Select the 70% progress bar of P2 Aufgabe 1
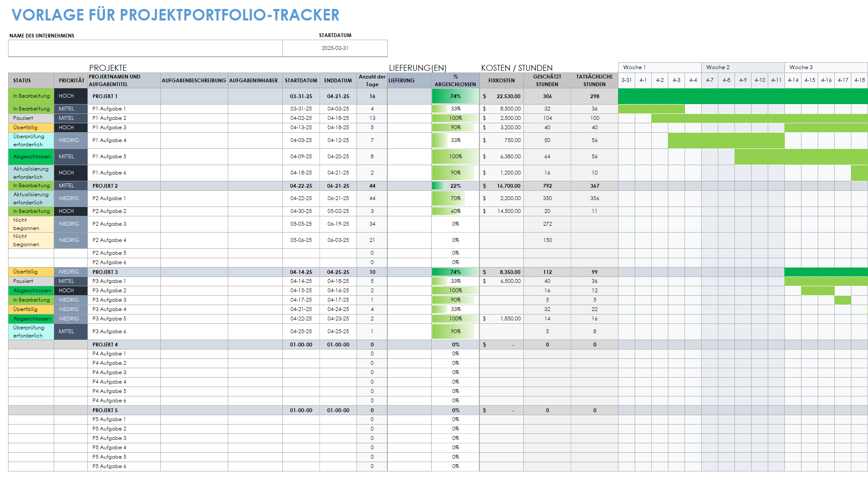This screenshot has height=477, width=868. coord(456,199)
